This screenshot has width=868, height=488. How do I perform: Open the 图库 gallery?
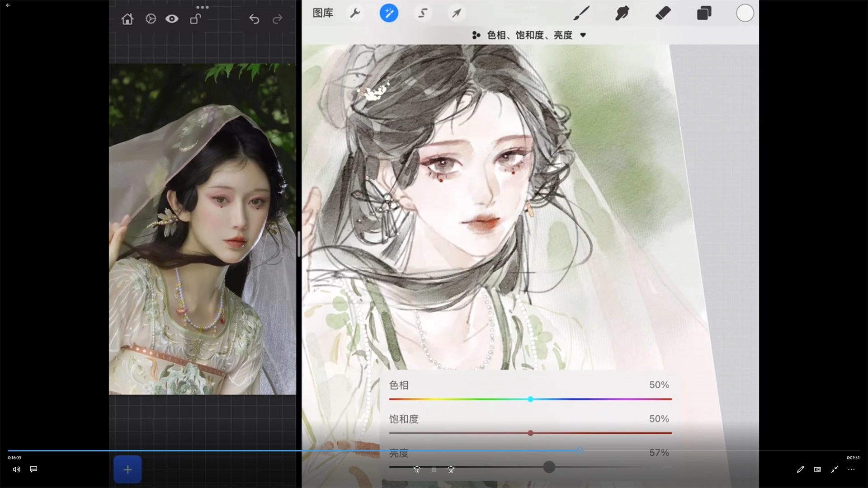point(323,13)
